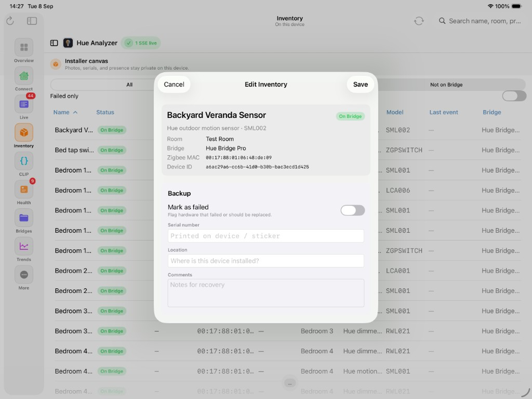532x399 pixels.
Task: Click the Zigbee MAC address value
Action: coord(239,158)
